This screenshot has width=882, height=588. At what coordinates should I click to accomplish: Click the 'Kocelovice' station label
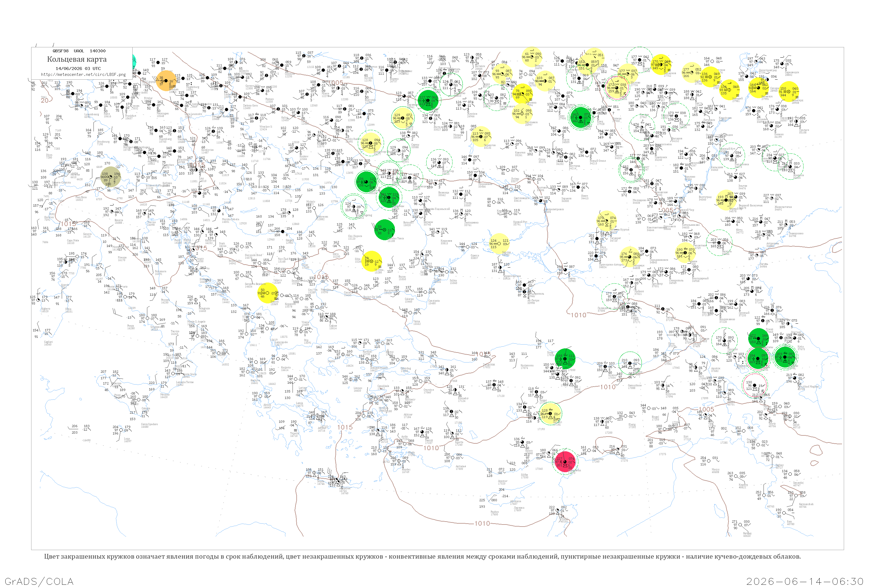(207, 150)
